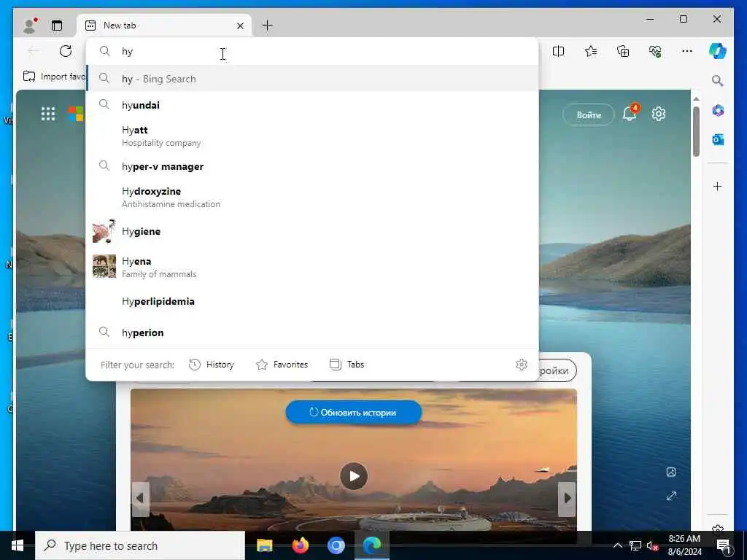Click the Hygiene thumbnail image
Screen dimensions: 747x560
click(104, 231)
